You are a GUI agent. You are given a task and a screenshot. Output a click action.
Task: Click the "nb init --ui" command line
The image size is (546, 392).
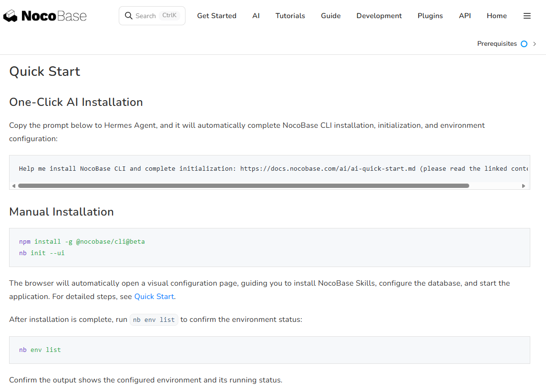pyautogui.click(x=42, y=253)
